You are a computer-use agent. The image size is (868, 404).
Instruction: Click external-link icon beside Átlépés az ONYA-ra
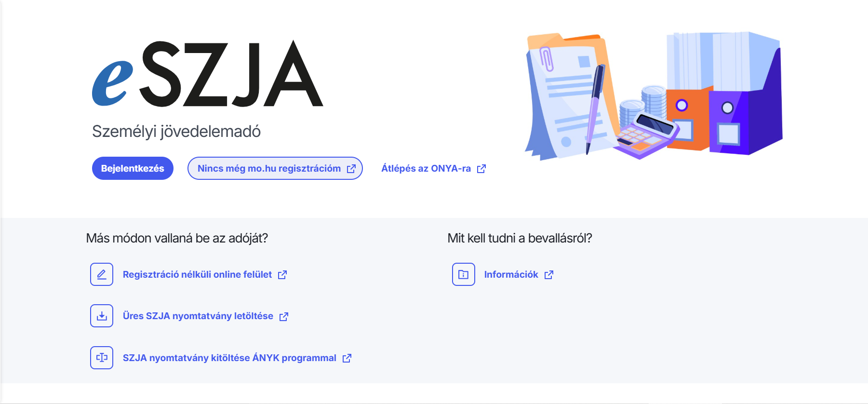(481, 169)
